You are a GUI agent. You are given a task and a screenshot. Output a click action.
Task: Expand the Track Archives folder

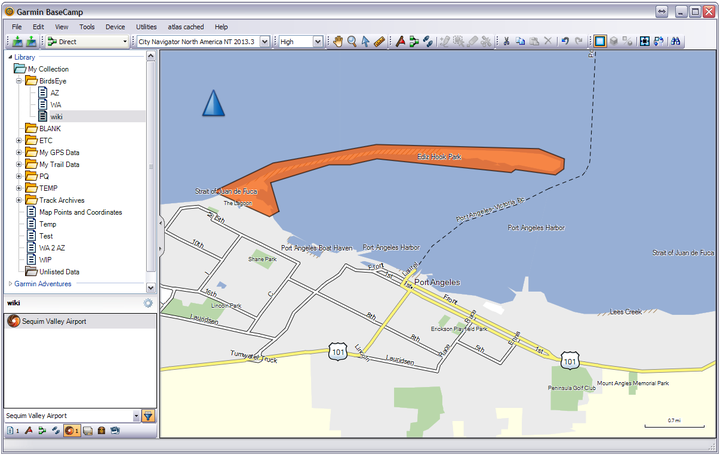pyautogui.click(x=19, y=200)
